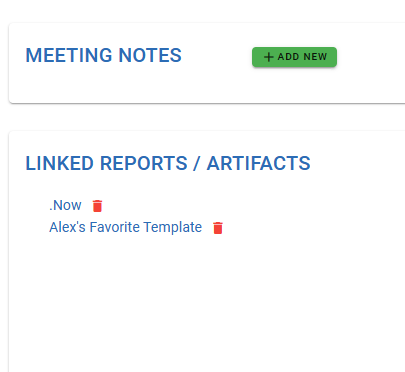Open the .Now linked report
This screenshot has width=405, height=372.
65,205
